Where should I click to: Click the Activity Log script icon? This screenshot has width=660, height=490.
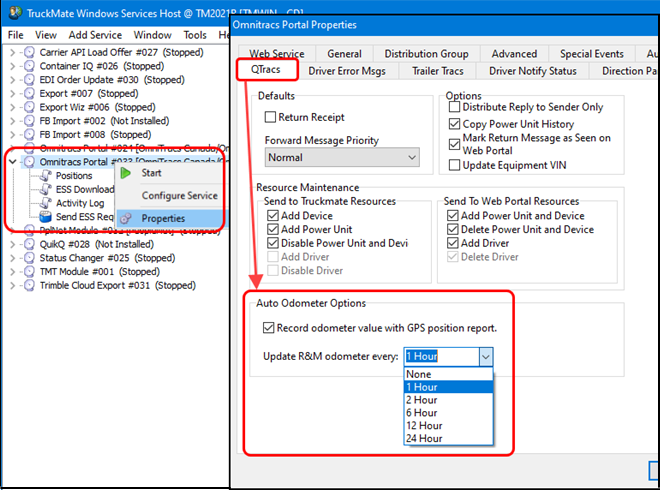pyautogui.click(x=45, y=203)
